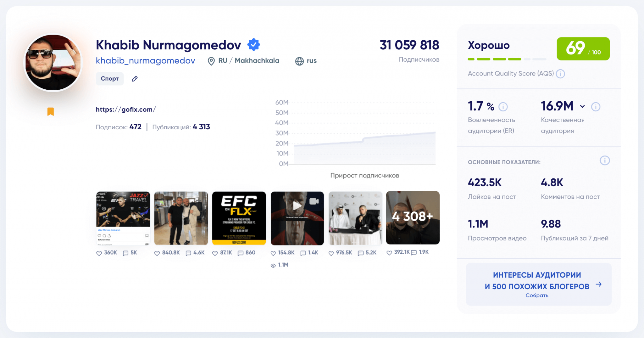The height and width of the screenshot is (338, 644).
Task: Click the green 69/100 score badge
Action: 583,49
